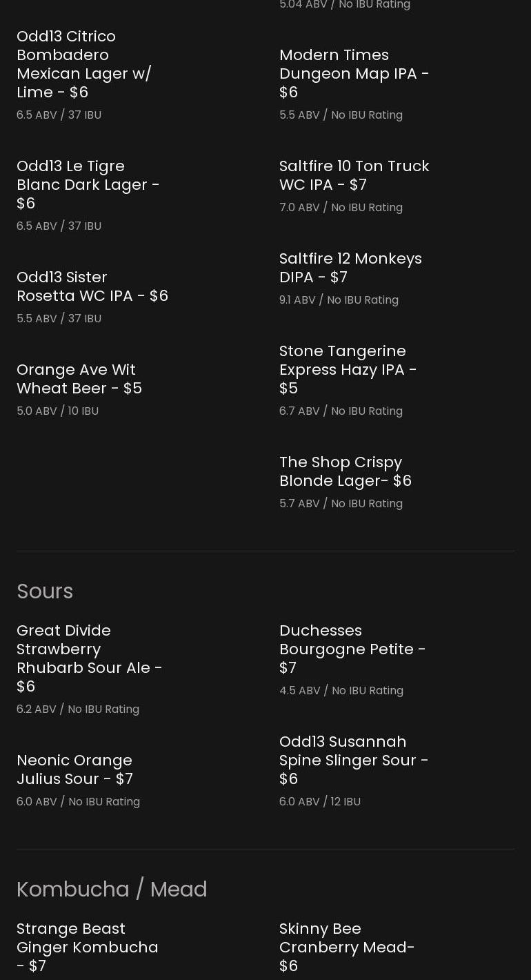Click the Odd13 Citrico Bombadero Mexican Lager item
Image resolution: width=531 pixels, height=980 pixels.
click(84, 63)
